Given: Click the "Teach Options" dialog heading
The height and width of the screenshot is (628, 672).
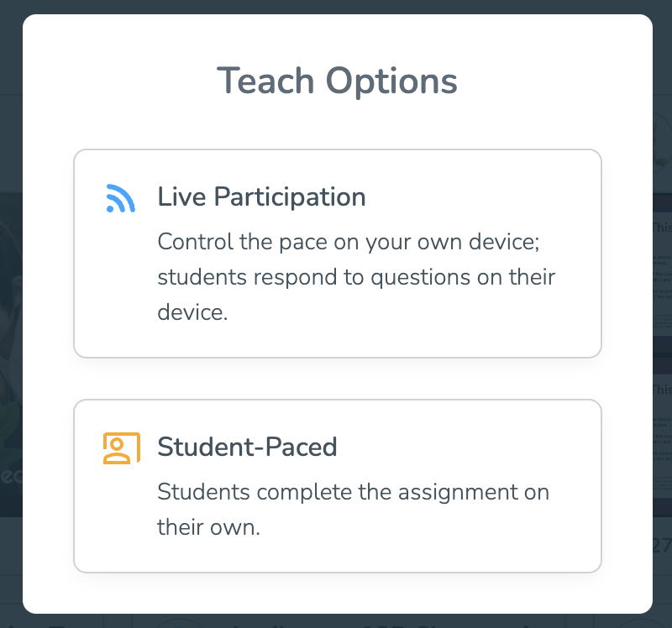Looking at the screenshot, I should (x=338, y=81).
